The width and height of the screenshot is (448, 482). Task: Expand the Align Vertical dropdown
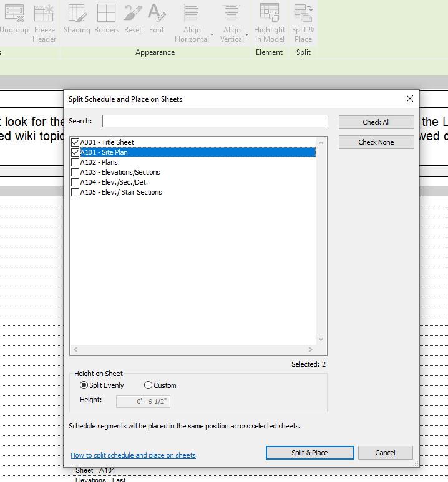(x=247, y=34)
